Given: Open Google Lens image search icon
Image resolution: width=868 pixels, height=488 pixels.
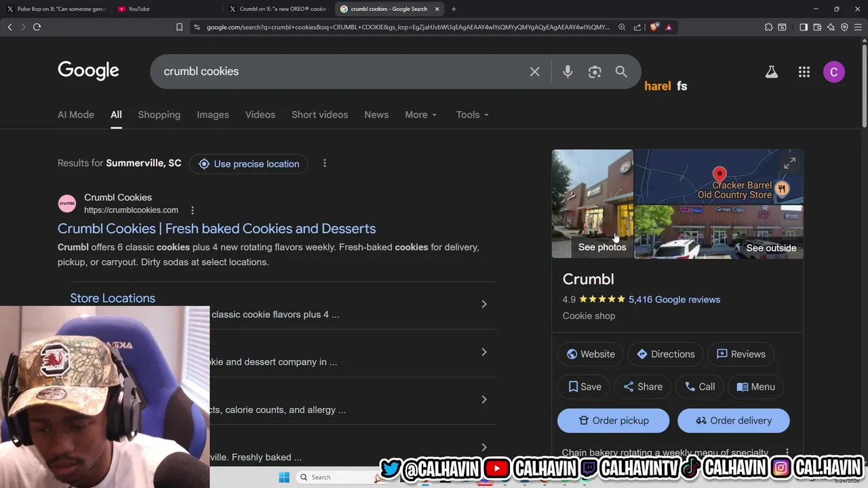Looking at the screenshot, I should [595, 71].
